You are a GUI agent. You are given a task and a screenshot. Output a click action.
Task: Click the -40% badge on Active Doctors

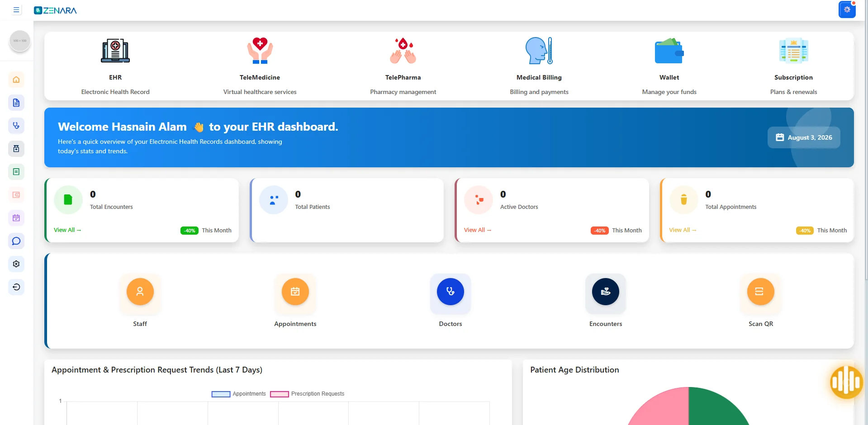[600, 231]
